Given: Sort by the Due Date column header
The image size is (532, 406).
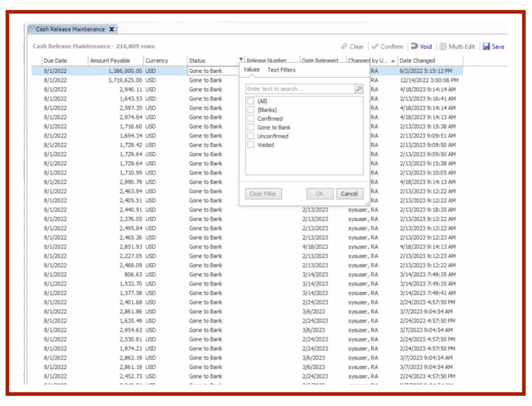Looking at the screenshot, I should (56, 61).
